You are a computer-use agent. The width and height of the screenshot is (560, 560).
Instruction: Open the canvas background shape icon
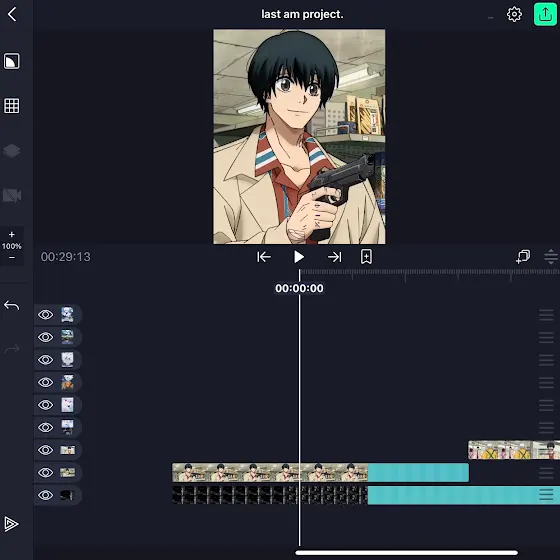click(12, 61)
